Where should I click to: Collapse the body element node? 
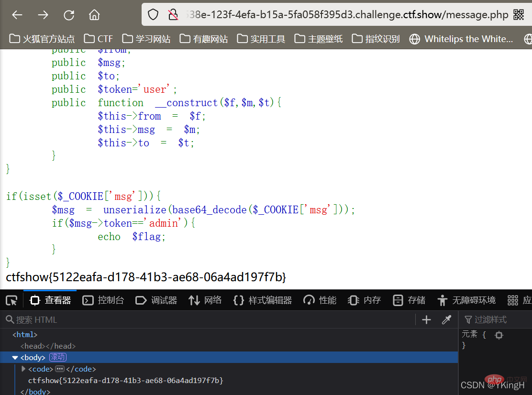click(x=15, y=358)
